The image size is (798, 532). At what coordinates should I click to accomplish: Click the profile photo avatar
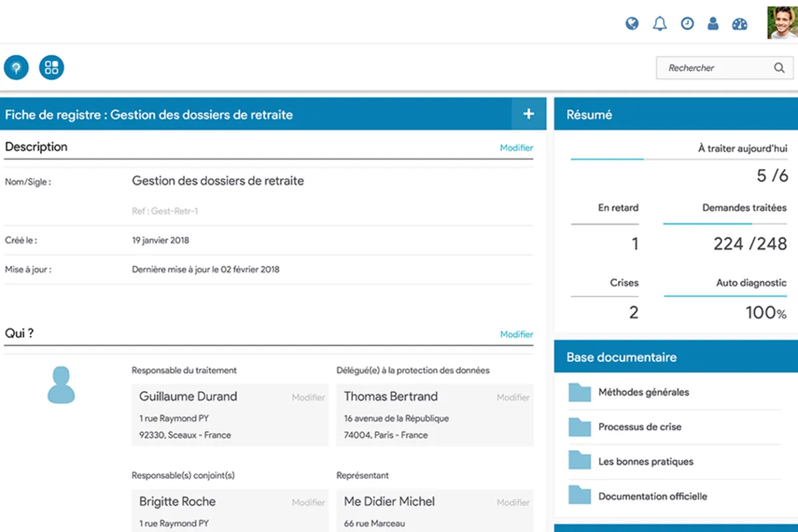coord(782,23)
